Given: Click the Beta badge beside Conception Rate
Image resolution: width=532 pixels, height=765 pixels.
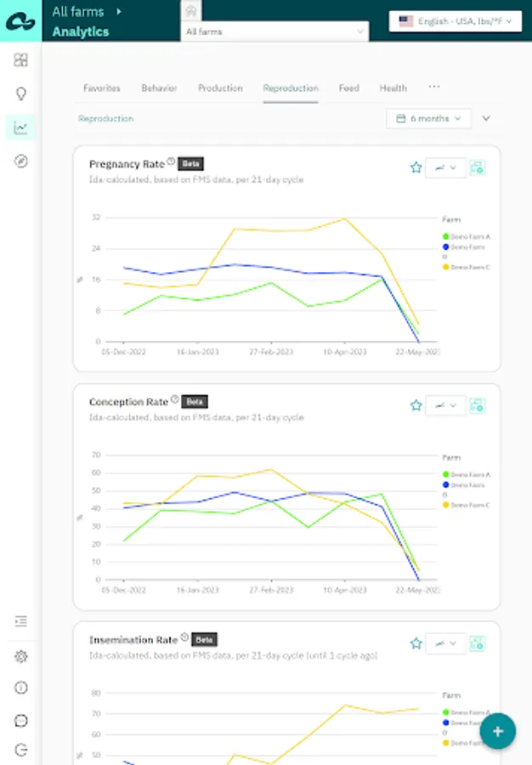Looking at the screenshot, I should tap(195, 402).
